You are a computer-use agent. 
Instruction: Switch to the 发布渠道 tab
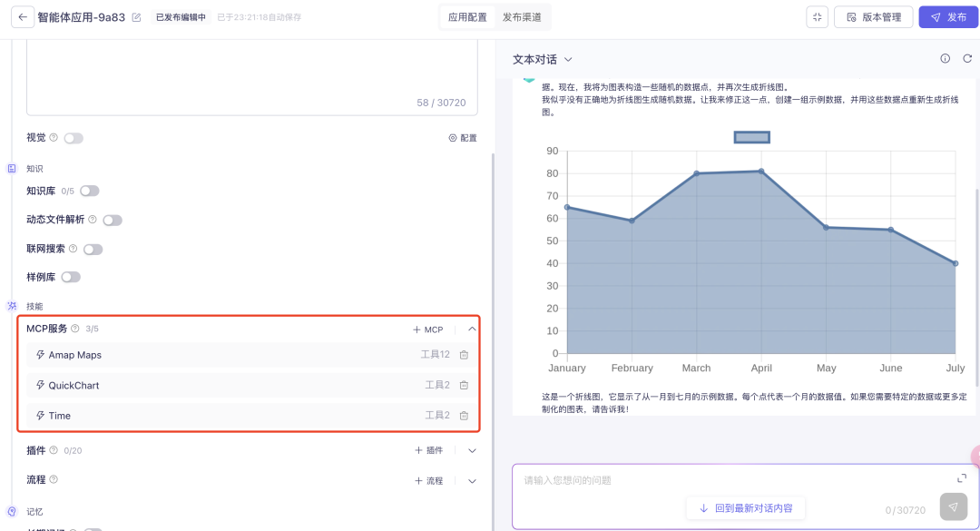[522, 17]
